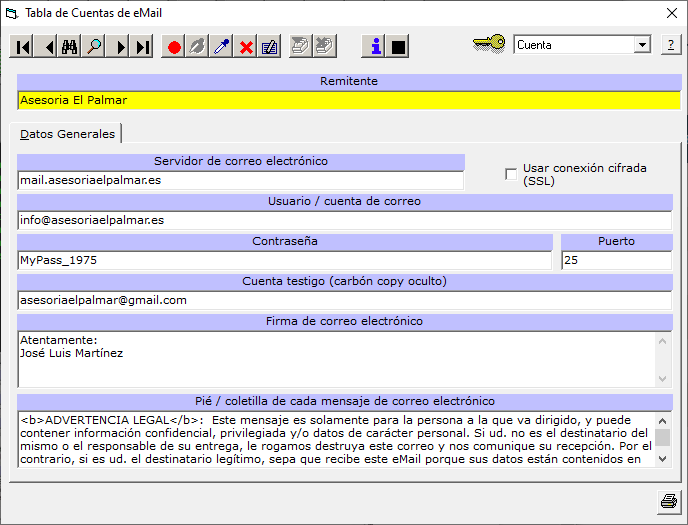The height and width of the screenshot is (525, 688).
Task: Click the blue information icon
Action: 375,47
